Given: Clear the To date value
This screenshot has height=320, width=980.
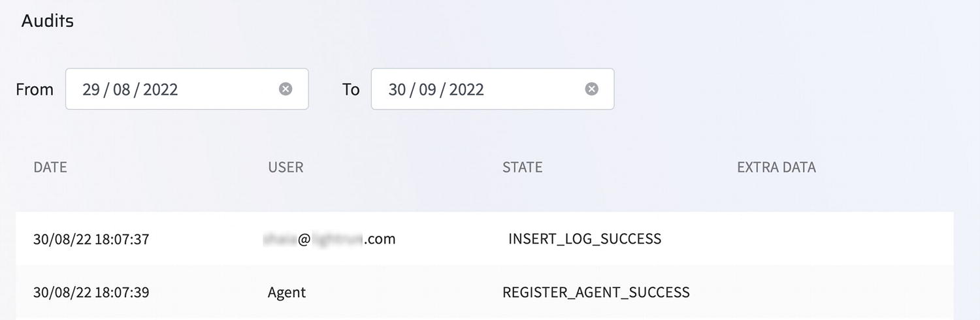Looking at the screenshot, I should (x=591, y=89).
